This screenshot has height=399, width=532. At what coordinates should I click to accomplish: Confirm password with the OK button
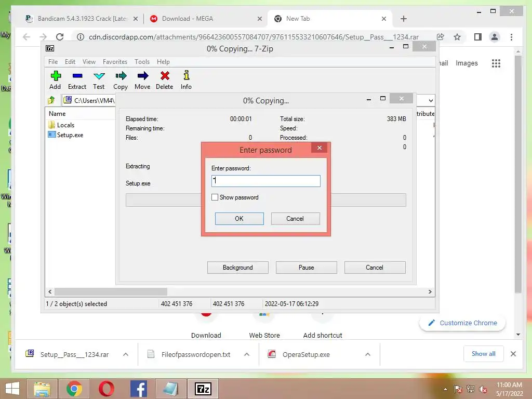tap(239, 219)
